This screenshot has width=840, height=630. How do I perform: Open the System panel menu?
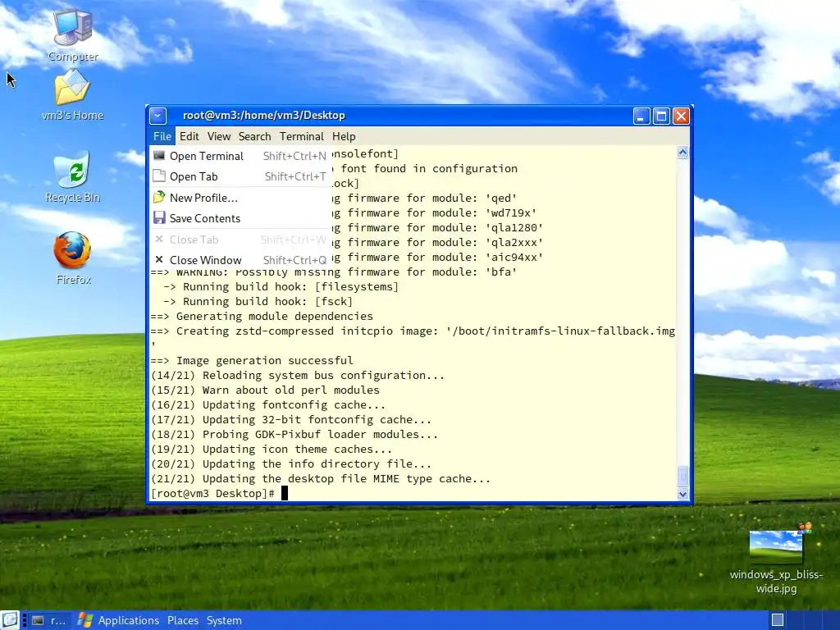[x=224, y=620]
